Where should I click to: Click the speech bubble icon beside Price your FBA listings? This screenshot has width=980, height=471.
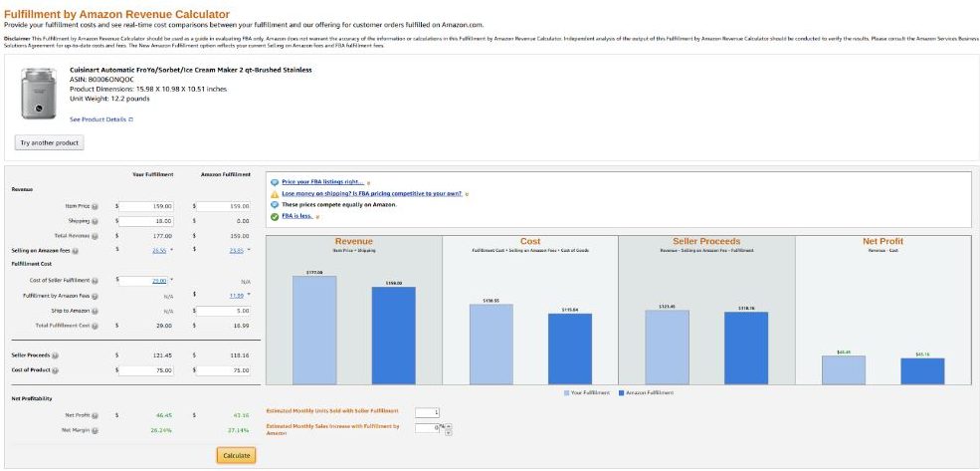point(275,182)
